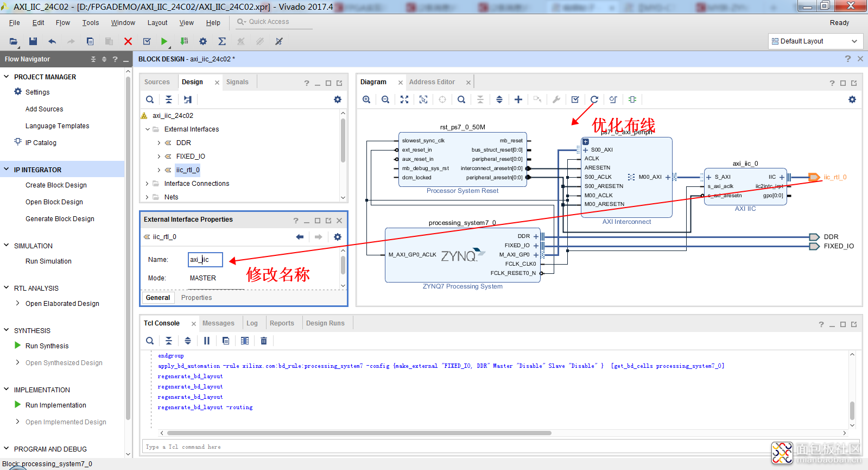The width and height of the screenshot is (868, 470).
Task: Click Add Sources
Action: point(44,109)
